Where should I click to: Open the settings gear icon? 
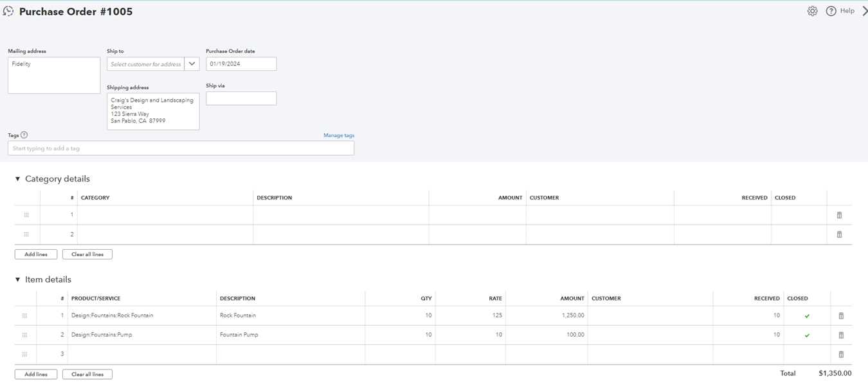812,11
